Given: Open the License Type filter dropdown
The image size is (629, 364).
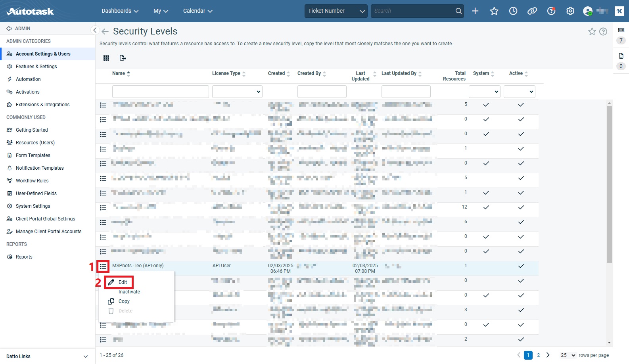Looking at the screenshot, I should 237,92.
